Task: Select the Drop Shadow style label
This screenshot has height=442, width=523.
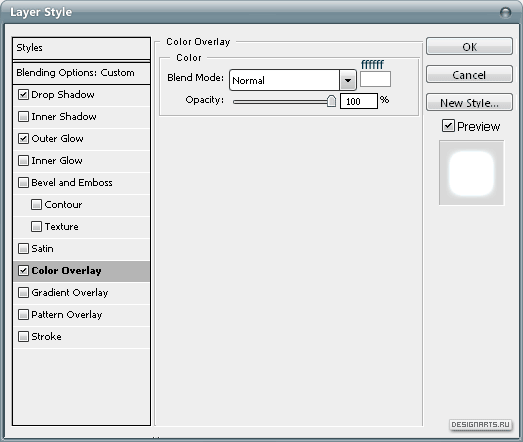Action: (63, 95)
